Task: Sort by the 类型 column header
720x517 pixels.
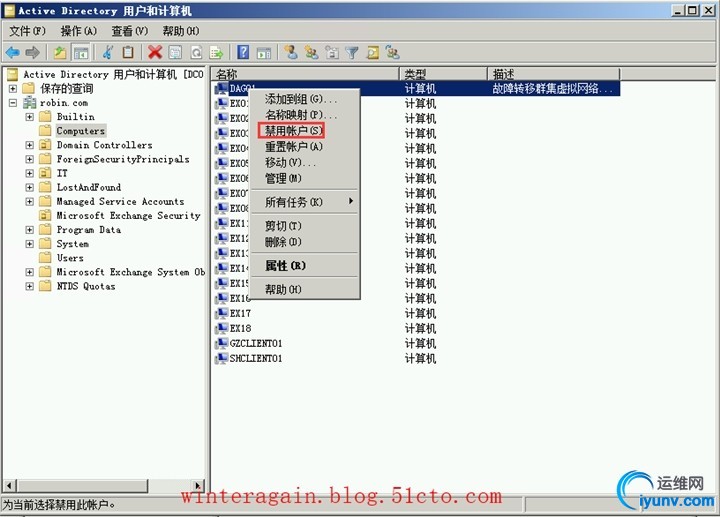Action: point(443,73)
